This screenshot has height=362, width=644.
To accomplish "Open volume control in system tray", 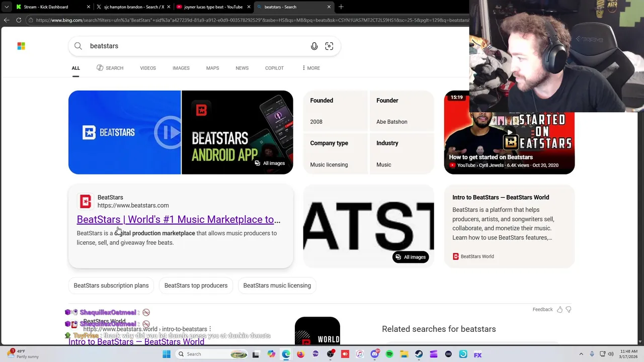I will [x=611, y=354].
